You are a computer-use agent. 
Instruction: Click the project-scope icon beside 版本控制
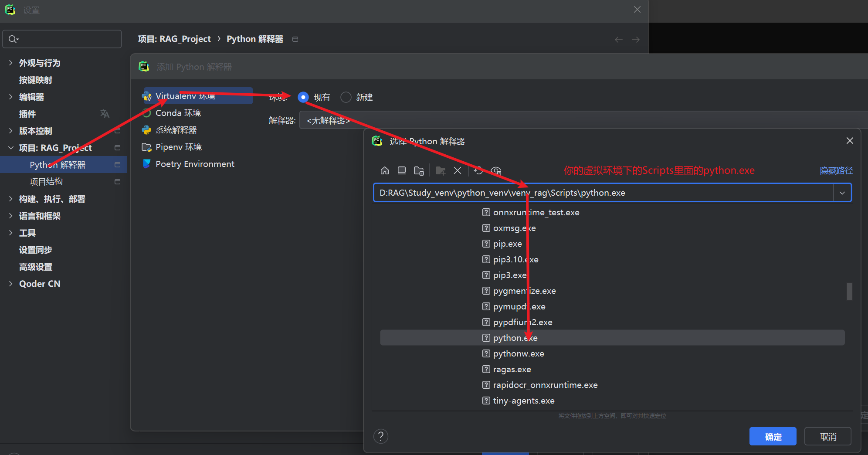point(117,131)
